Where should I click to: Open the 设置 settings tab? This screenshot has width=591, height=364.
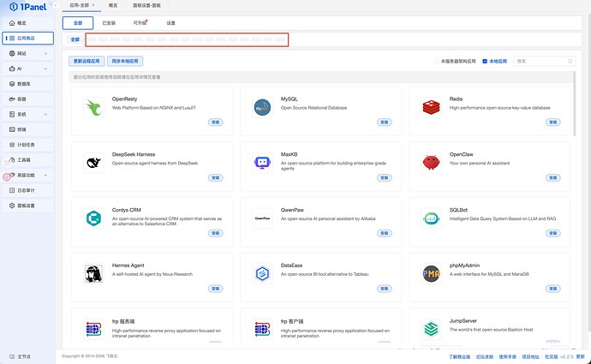170,23
